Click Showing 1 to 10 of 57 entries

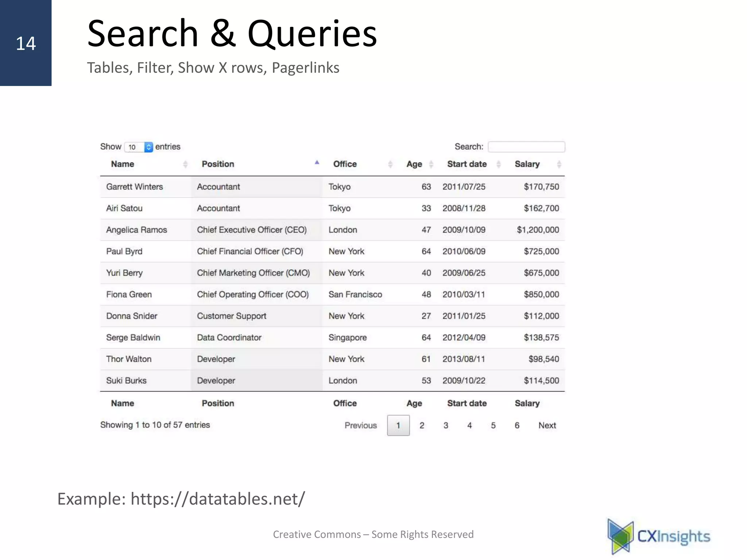click(x=155, y=425)
